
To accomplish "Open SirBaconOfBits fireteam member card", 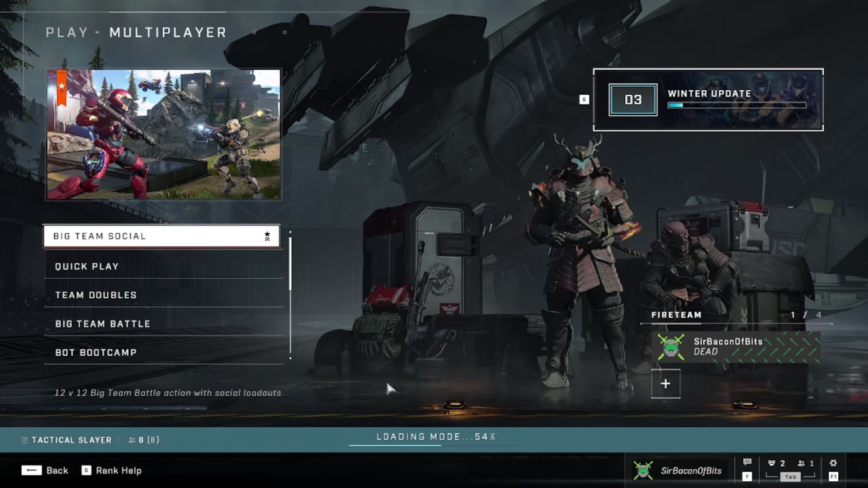I will tap(736, 347).
